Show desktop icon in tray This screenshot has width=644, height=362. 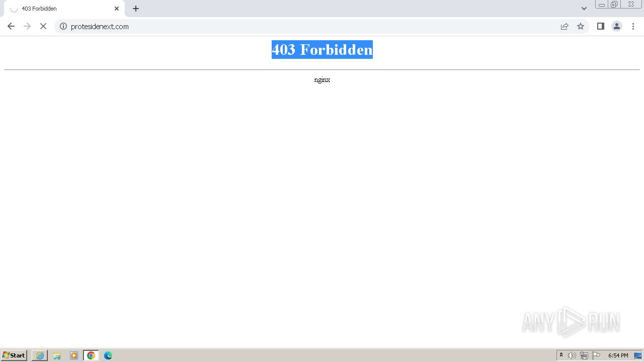coord(638,355)
